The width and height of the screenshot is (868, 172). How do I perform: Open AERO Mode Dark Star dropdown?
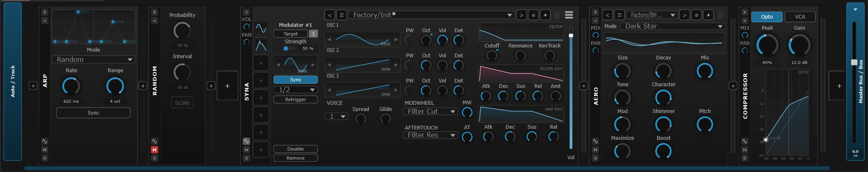click(672, 26)
